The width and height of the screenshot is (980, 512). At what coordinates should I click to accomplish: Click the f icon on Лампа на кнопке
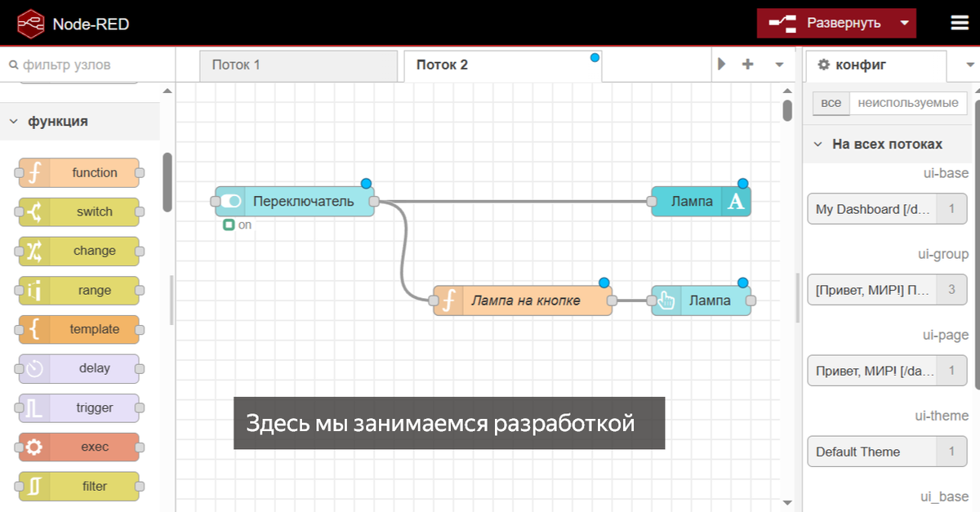point(448,301)
